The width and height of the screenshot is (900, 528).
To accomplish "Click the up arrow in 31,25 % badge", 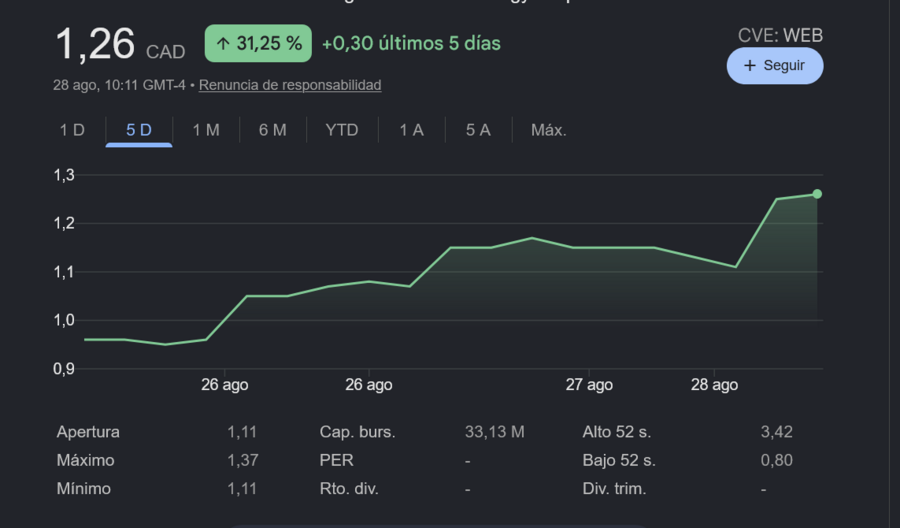I will (x=223, y=44).
